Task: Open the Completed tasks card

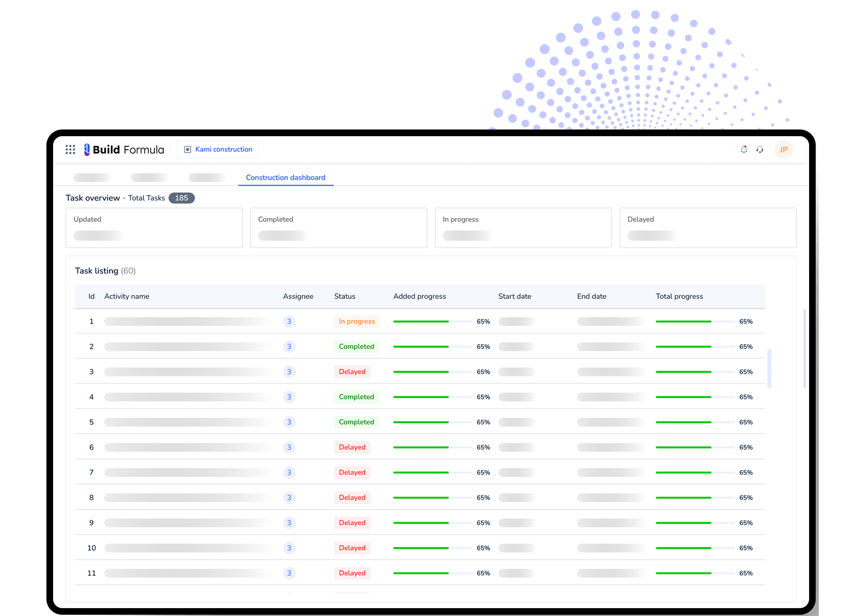Action: click(338, 227)
